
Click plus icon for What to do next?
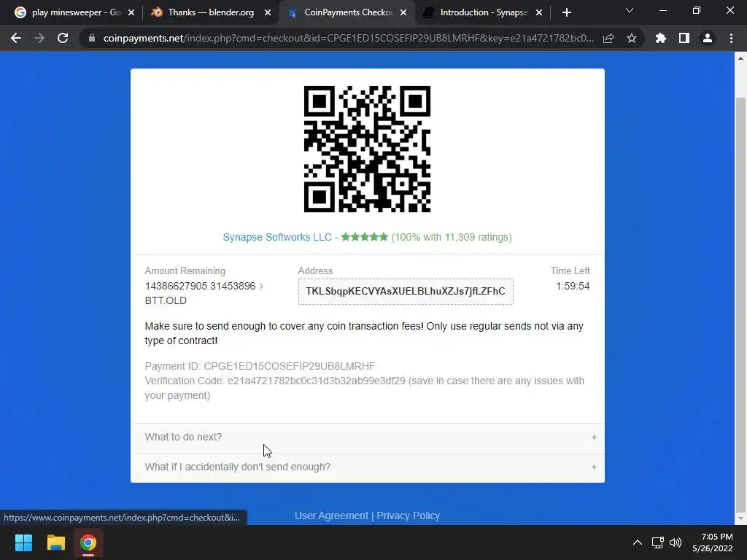pos(594,437)
